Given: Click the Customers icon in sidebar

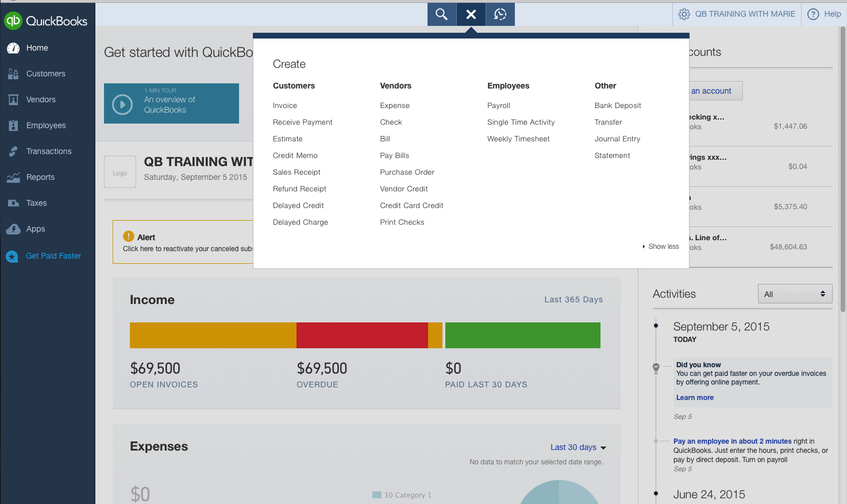Looking at the screenshot, I should 13,74.
